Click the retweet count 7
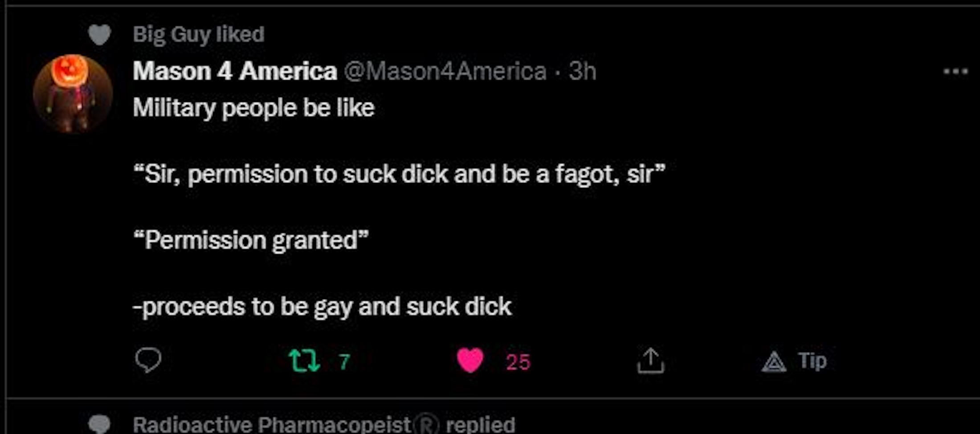Screen dimensions: 980x434 pos(344,362)
